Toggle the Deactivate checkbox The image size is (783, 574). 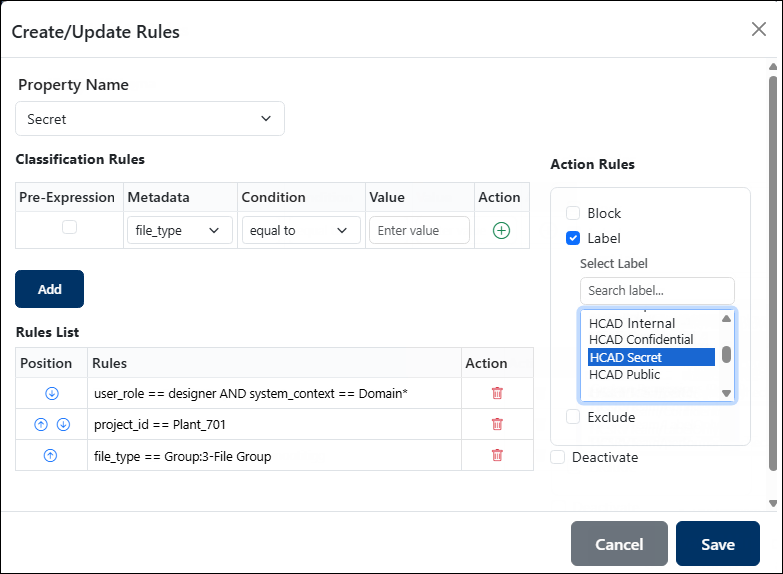coord(557,457)
